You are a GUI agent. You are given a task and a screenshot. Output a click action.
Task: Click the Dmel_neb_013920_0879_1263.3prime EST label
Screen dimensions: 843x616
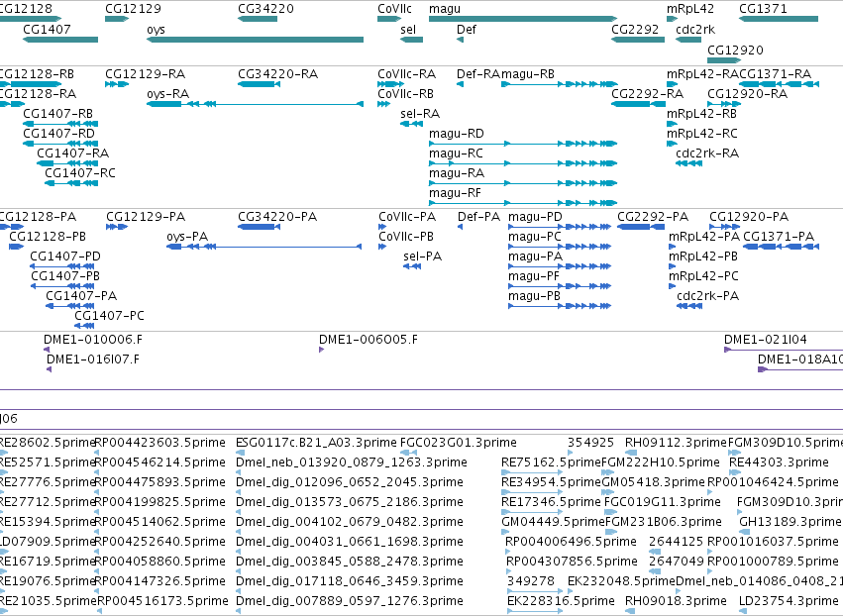(x=352, y=462)
